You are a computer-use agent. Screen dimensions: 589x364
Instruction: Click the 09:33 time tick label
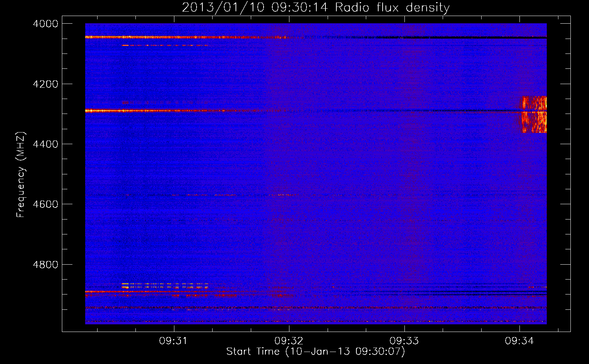coord(404,341)
